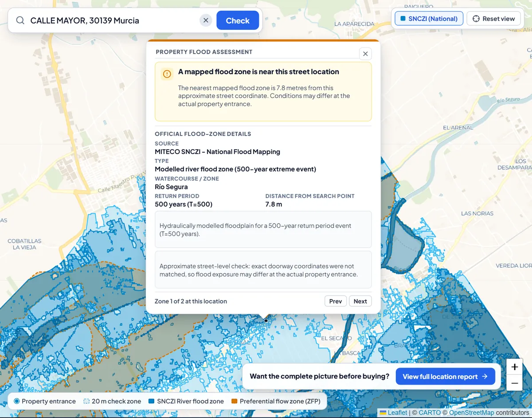Click the 'A mapped flood zone is near' heading
This screenshot has width=532, height=418.
(x=258, y=72)
